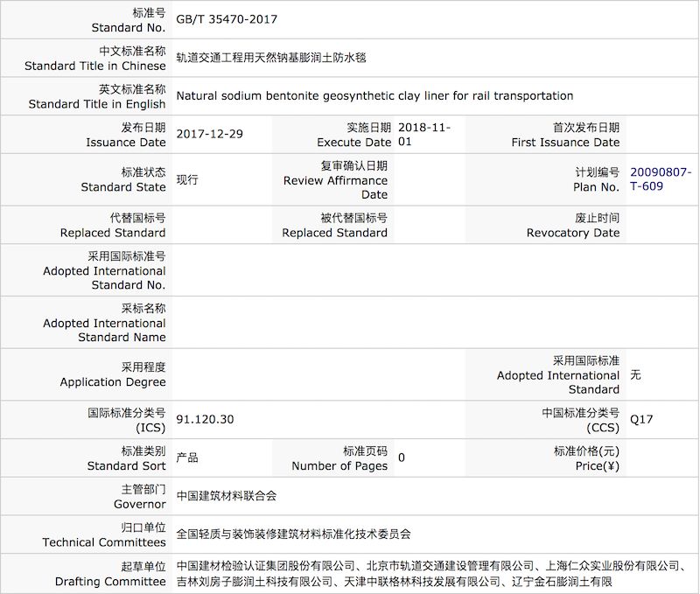Click the ICS code 91.120.30

tap(205, 419)
